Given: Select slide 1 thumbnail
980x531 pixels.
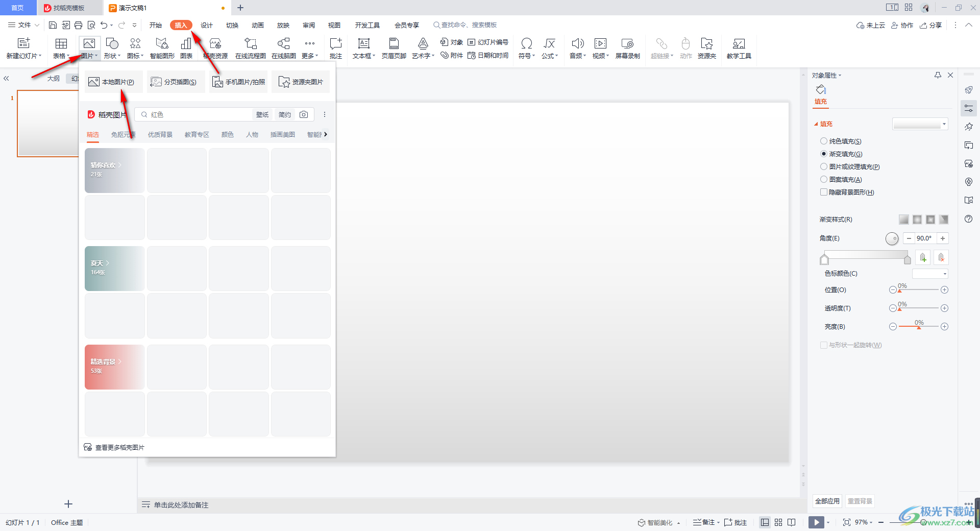Looking at the screenshot, I should click(x=47, y=124).
